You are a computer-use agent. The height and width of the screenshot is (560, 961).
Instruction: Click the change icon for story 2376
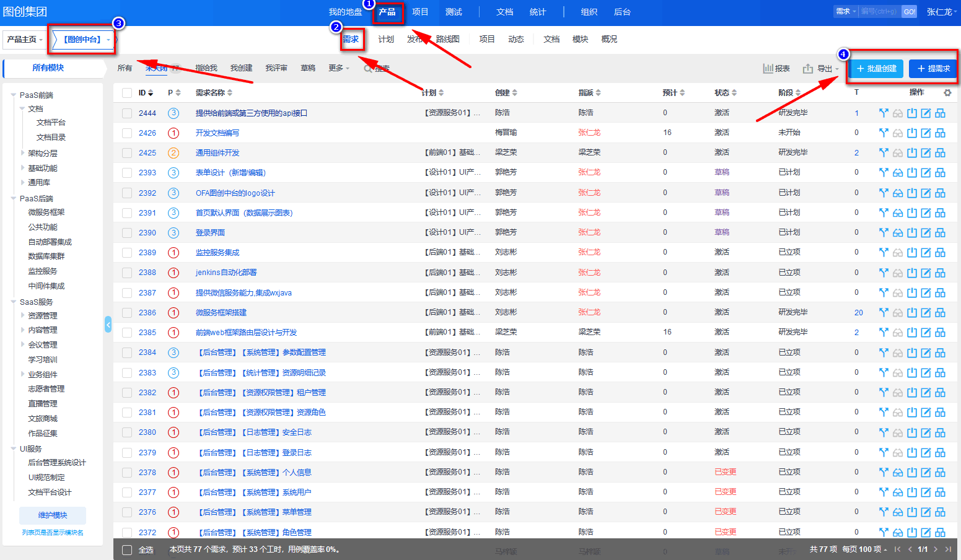pyautogui.click(x=884, y=512)
